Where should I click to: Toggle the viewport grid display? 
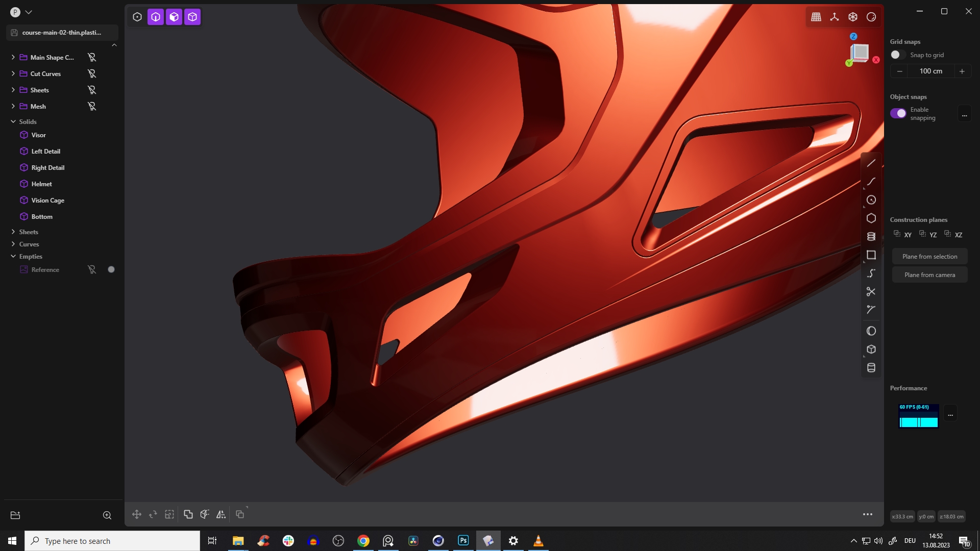[x=816, y=17]
